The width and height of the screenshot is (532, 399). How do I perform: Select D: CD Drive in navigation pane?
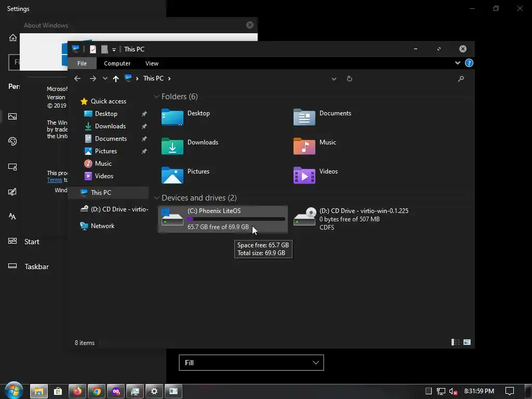(x=114, y=209)
